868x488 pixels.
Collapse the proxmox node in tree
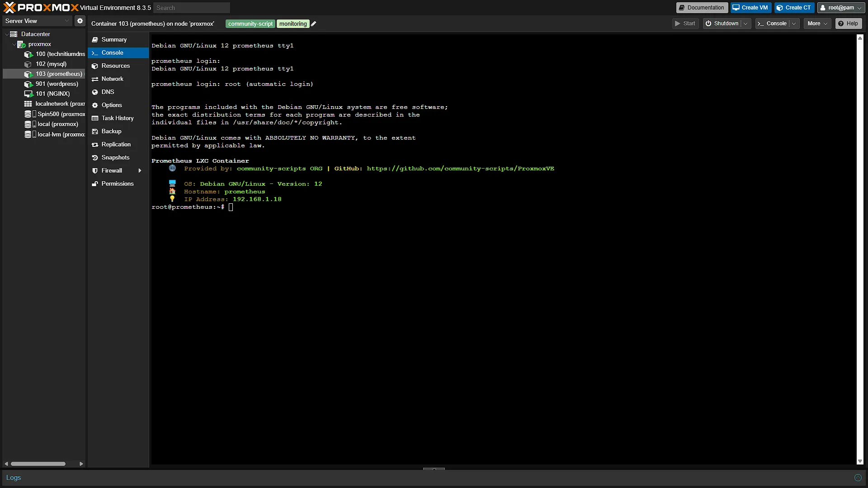click(x=14, y=44)
